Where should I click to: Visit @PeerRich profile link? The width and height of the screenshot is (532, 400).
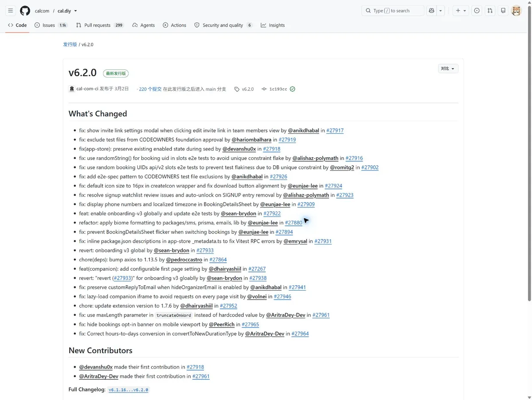tap(222, 325)
